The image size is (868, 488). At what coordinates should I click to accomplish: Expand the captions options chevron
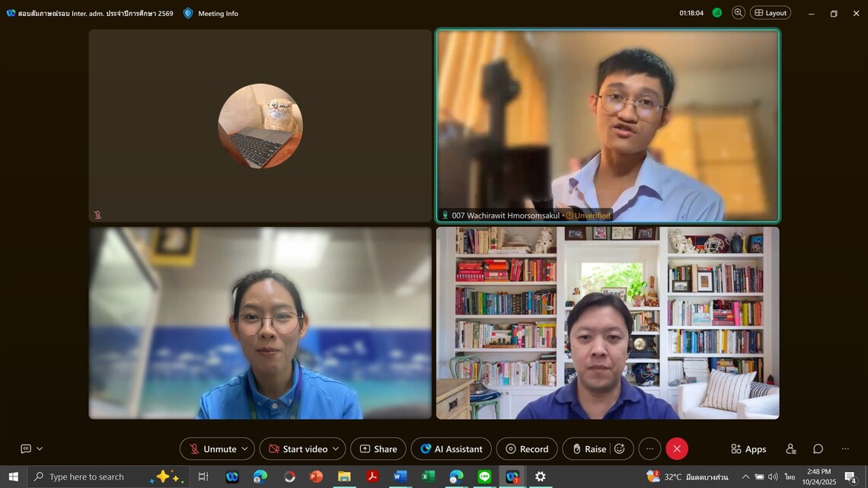coord(40,449)
